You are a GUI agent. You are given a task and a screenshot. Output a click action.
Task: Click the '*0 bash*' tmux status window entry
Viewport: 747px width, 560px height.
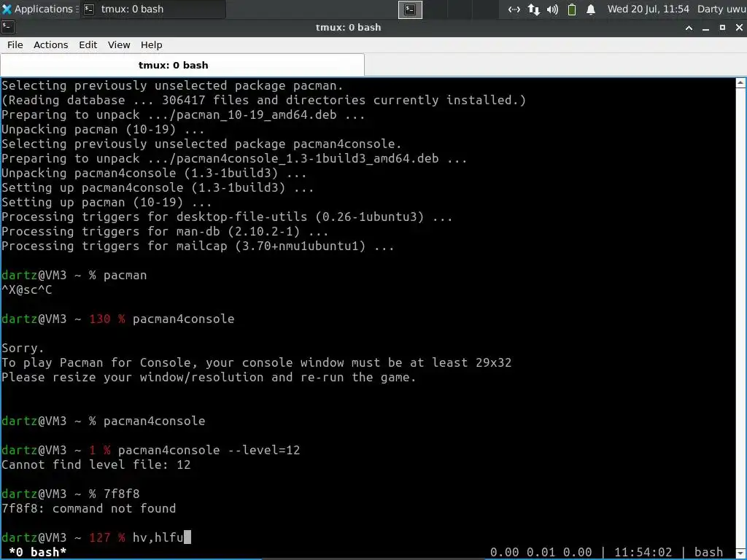(x=38, y=552)
